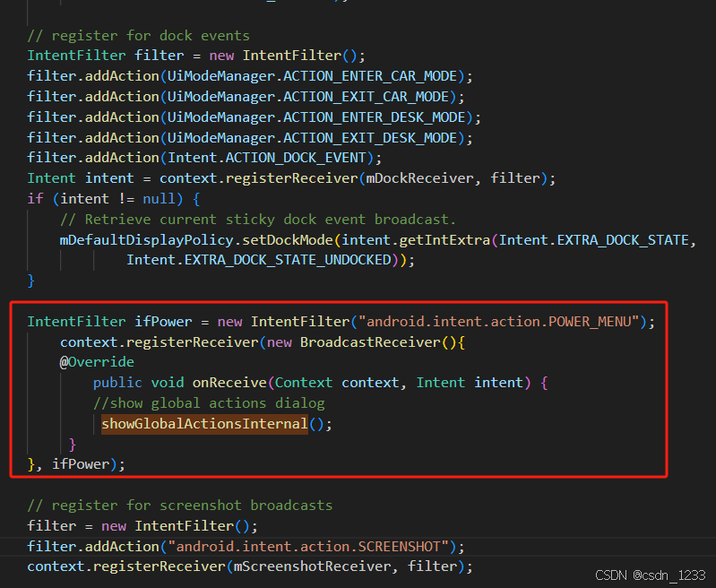Click the ACTION_ENTER_DESK_MODE constant

(374, 117)
